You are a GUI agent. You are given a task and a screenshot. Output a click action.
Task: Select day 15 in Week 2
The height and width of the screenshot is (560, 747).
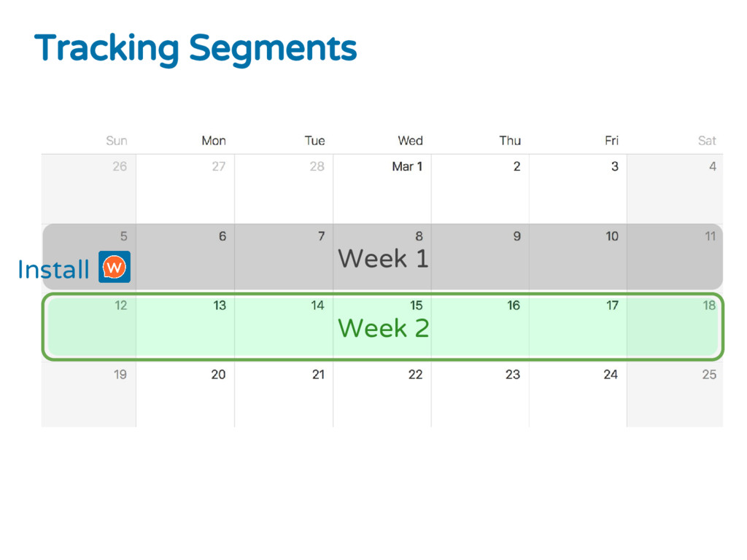click(416, 306)
